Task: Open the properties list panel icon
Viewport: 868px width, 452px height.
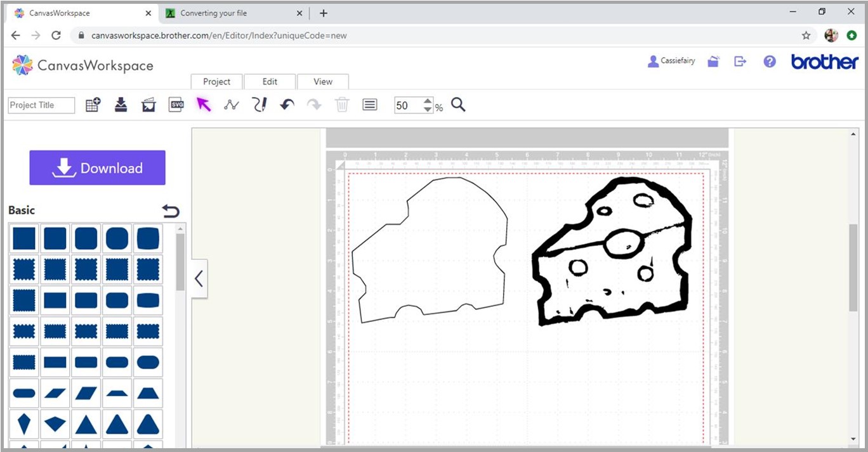Action: tap(370, 105)
